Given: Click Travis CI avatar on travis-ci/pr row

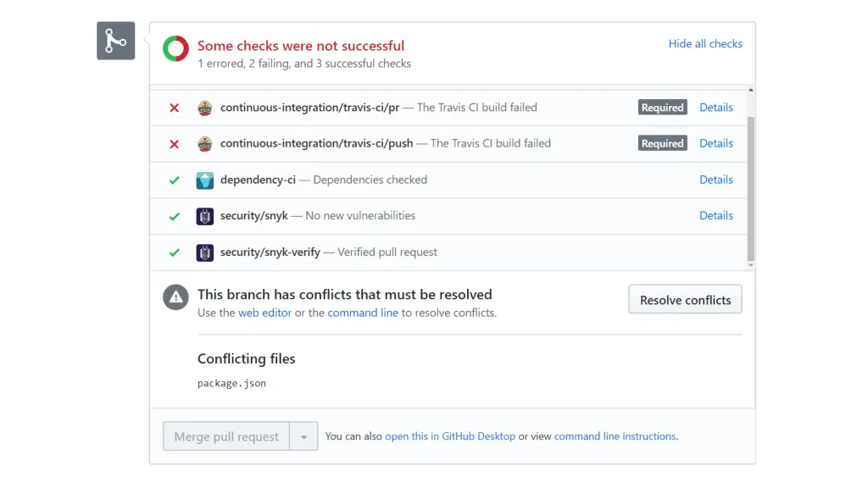Looking at the screenshot, I should (x=205, y=108).
